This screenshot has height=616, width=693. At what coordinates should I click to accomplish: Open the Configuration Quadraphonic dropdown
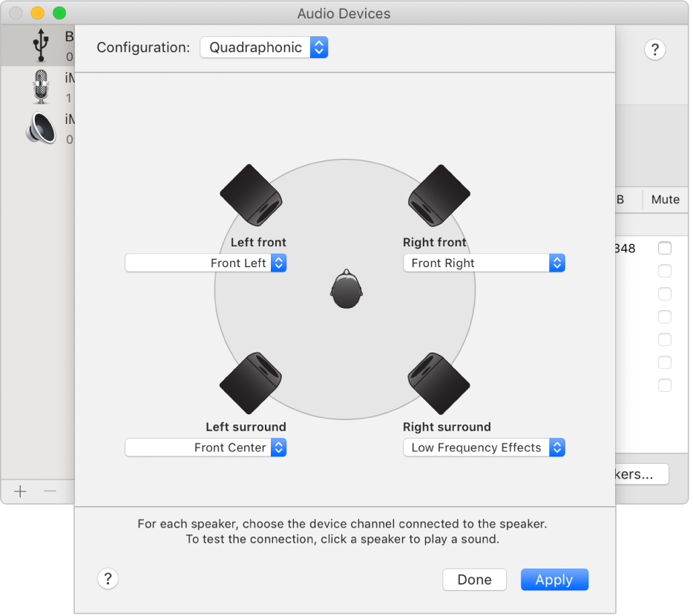coord(264,47)
